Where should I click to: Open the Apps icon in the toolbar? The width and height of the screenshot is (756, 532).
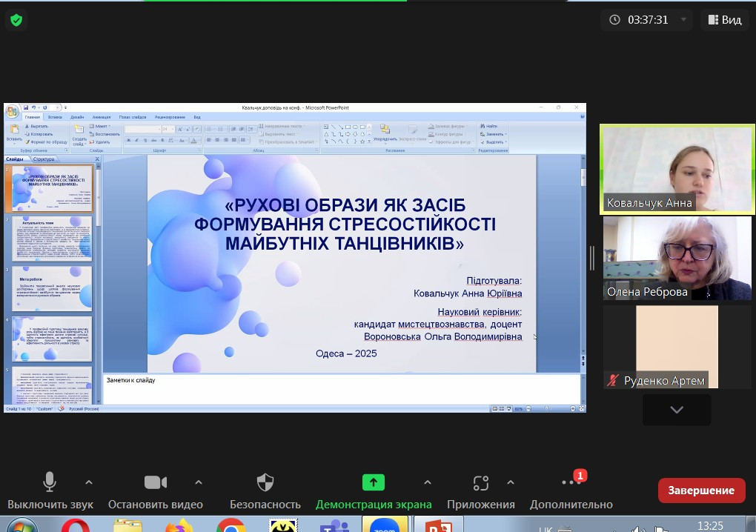(480, 483)
